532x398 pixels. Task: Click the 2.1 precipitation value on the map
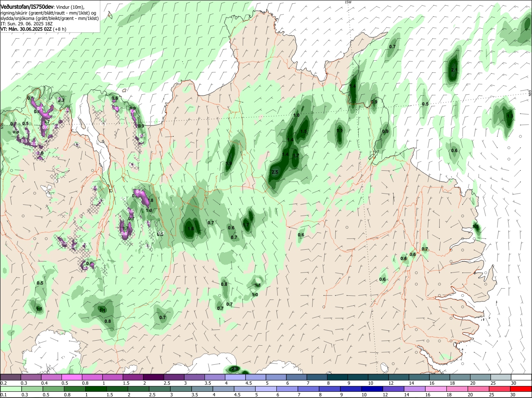[454, 70]
